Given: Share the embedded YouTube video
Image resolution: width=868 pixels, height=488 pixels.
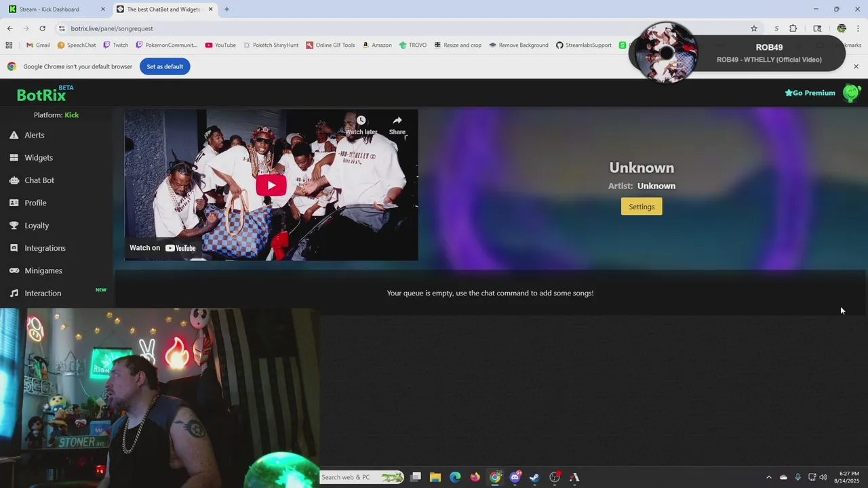Looking at the screenshot, I should pos(397,125).
